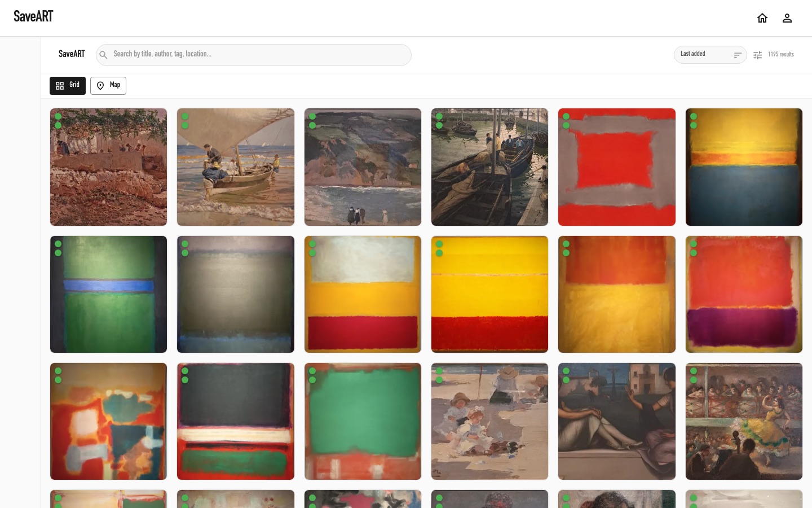812x508 pixels.
Task: Open the grey-brown muted abstract painting
Action: click(x=236, y=294)
